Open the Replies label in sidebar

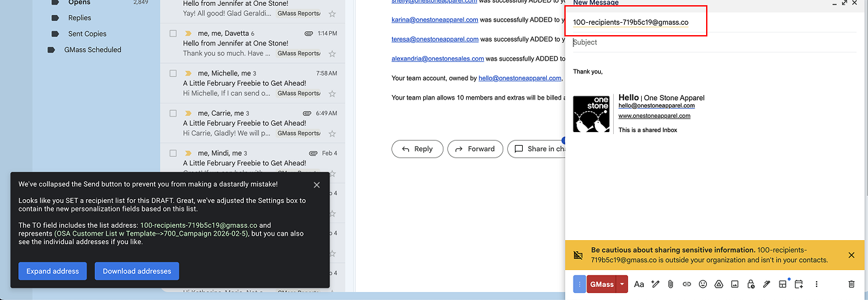click(x=79, y=18)
